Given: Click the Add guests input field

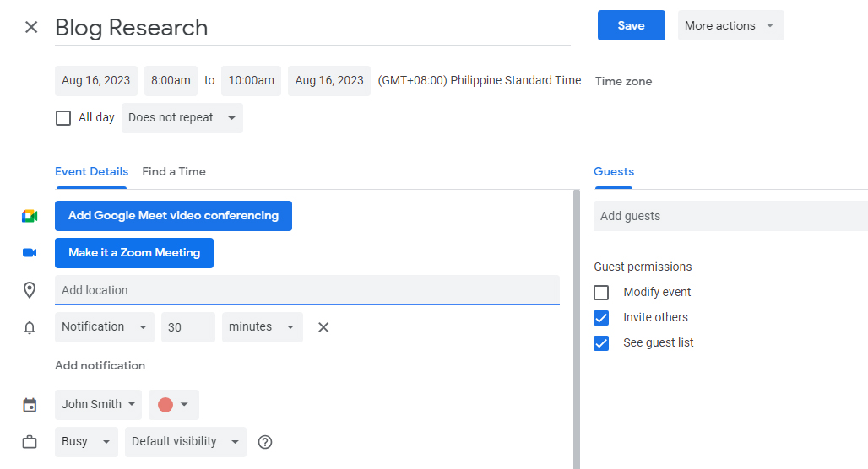Looking at the screenshot, I should tap(730, 216).
